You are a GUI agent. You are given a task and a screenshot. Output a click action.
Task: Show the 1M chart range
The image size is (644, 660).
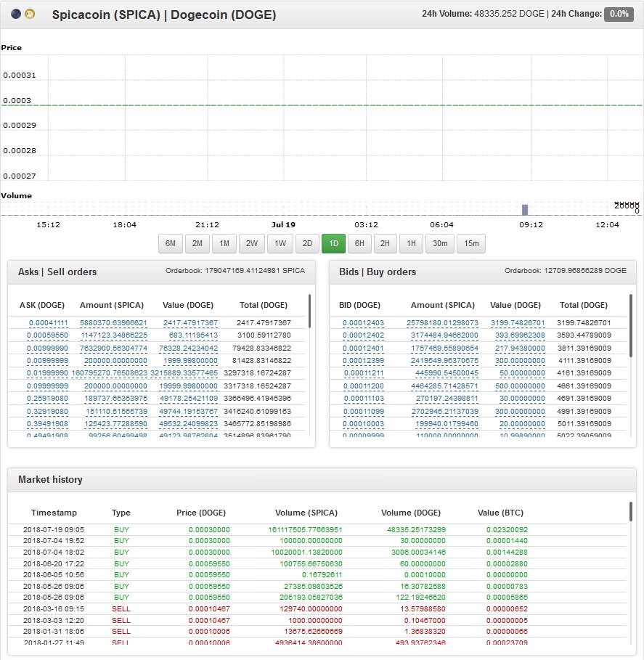tap(224, 244)
